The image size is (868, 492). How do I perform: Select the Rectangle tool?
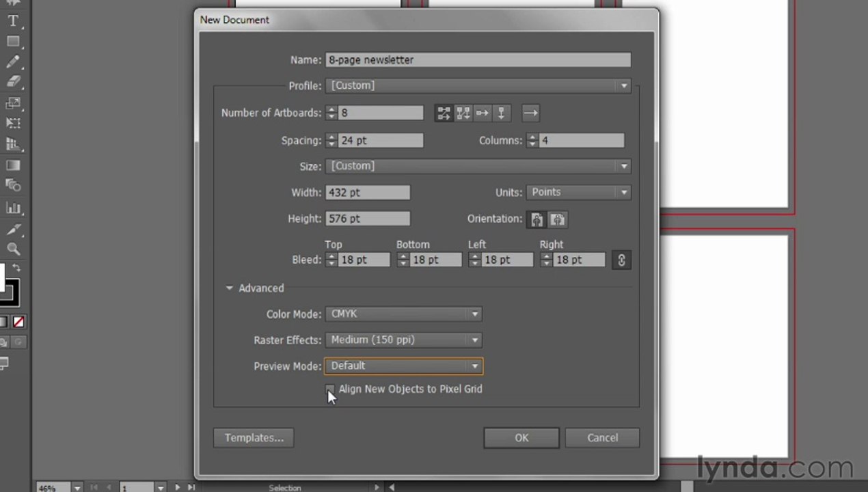(12, 42)
